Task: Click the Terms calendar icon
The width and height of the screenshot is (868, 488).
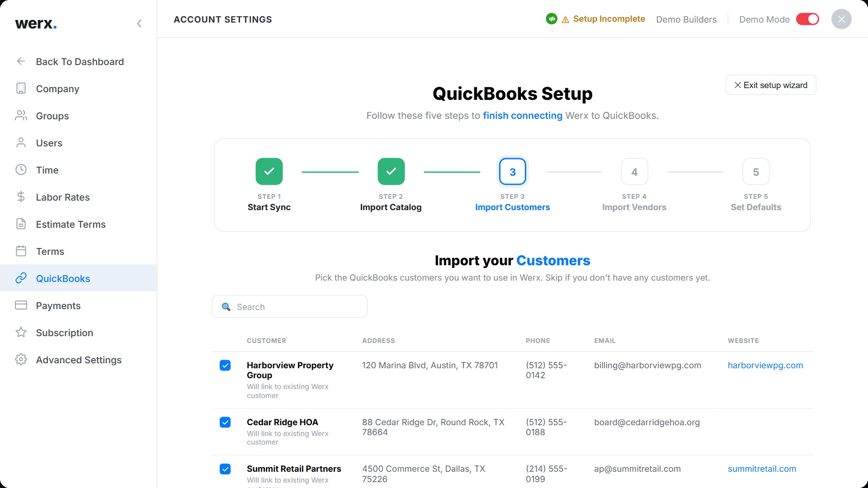Action: pos(21,251)
